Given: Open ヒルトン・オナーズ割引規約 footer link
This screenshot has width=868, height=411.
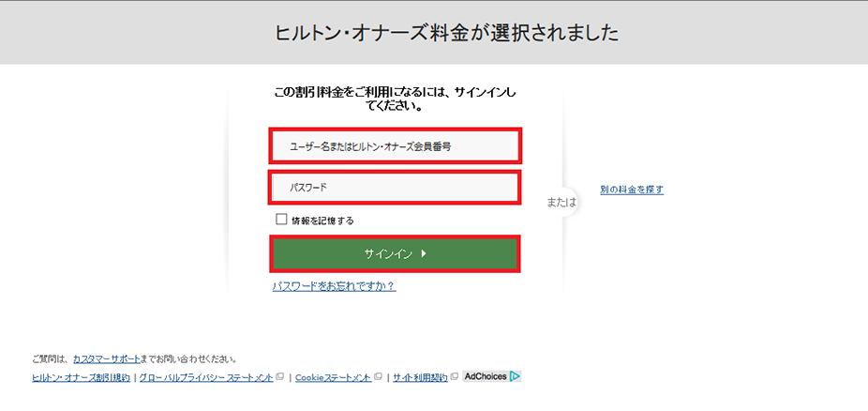Looking at the screenshot, I should tap(81, 377).
